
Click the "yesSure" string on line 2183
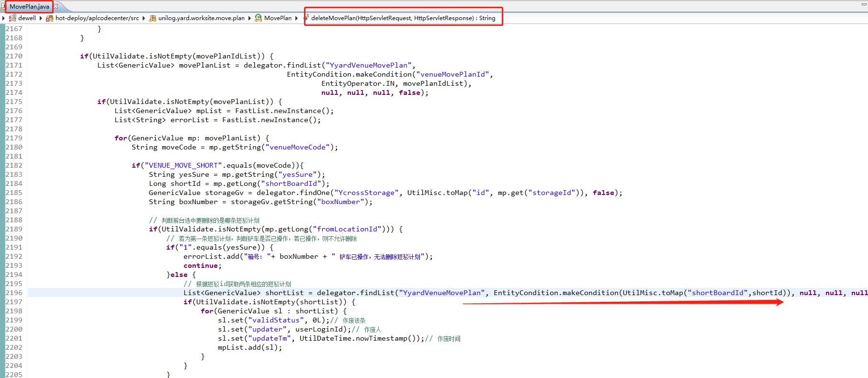(297, 174)
